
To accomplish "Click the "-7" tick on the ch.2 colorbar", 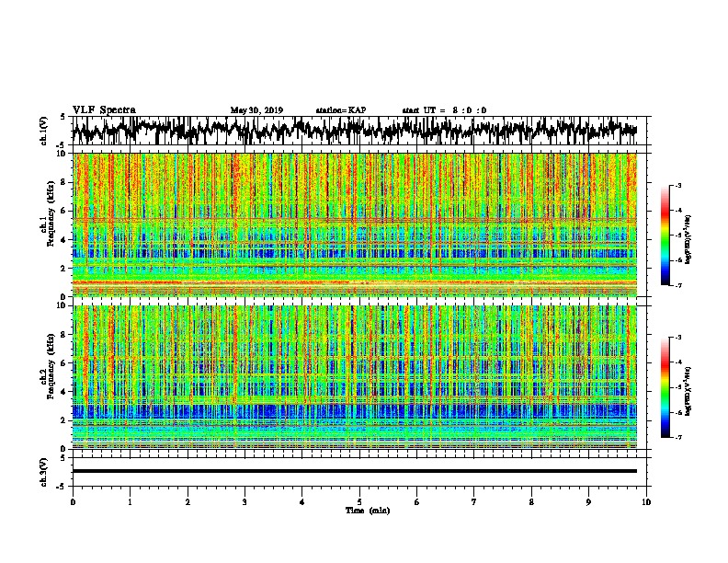I will tap(678, 438).
